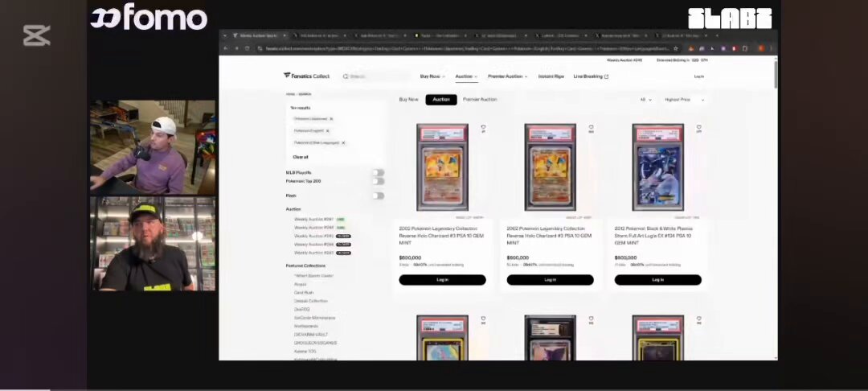
Task: Open the Auction dropdown in header
Action: coord(466,76)
